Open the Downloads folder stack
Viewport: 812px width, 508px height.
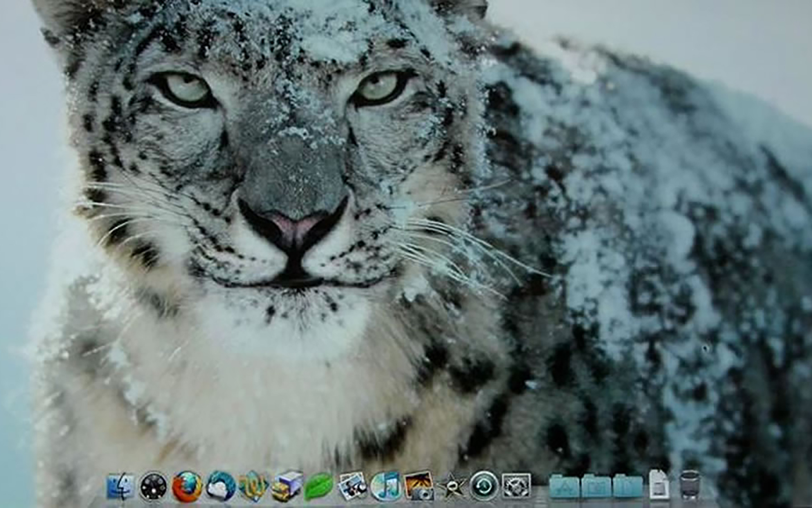[628, 486]
